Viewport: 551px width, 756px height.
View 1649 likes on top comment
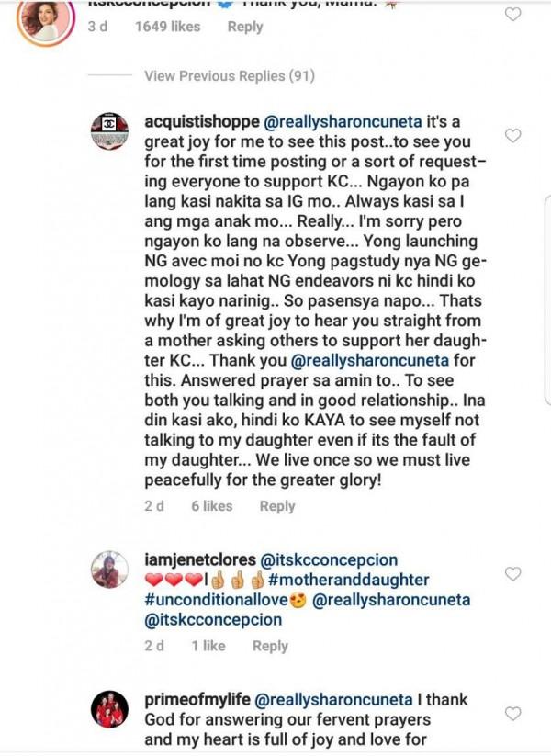[168, 27]
